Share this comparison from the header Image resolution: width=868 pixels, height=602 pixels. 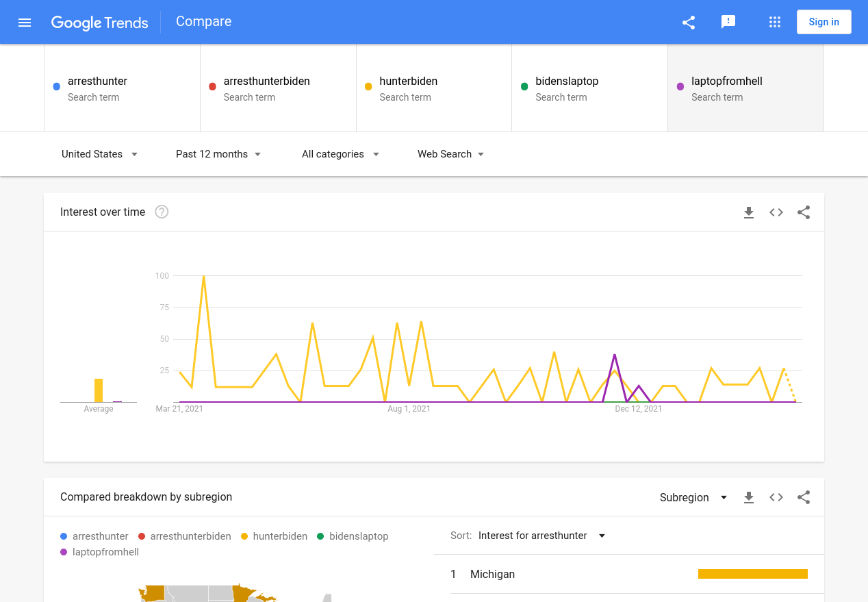click(x=689, y=22)
